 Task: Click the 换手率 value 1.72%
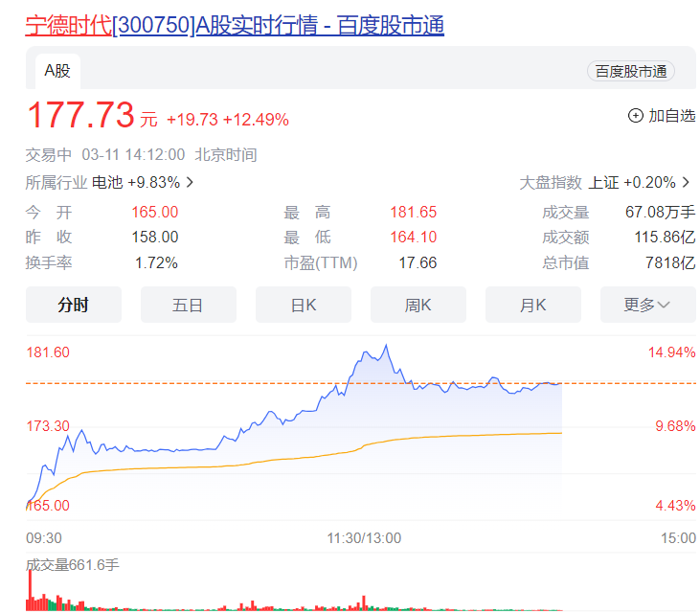pyautogui.click(x=156, y=263)
